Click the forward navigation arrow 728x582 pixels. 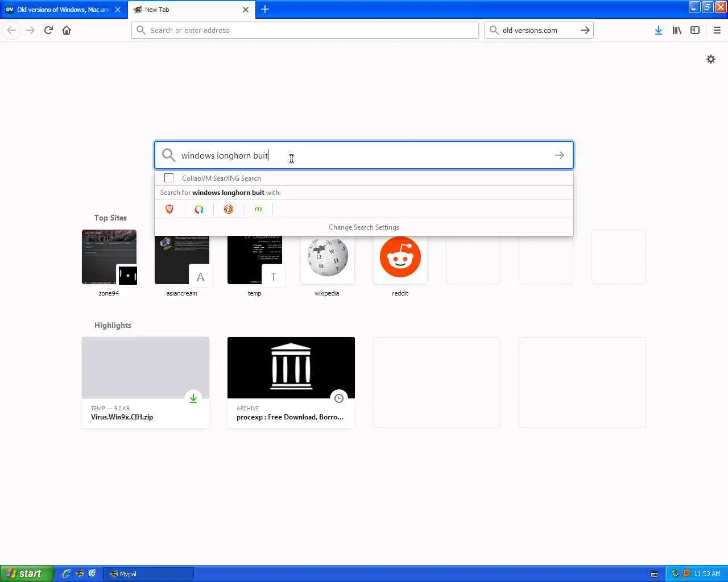30,30
